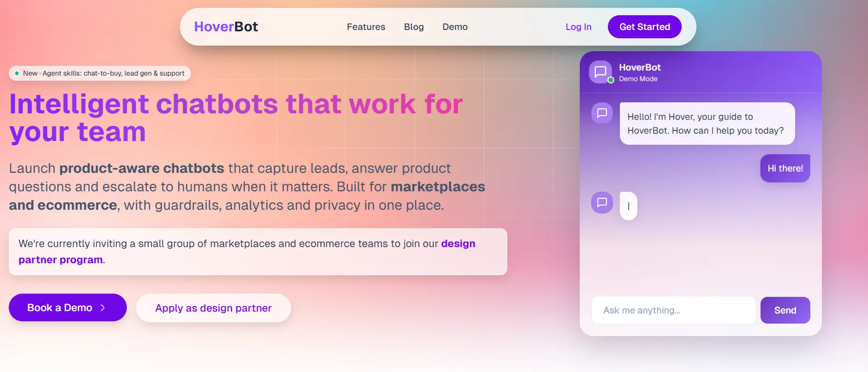Image resolution: width=868 pixels, height=372 pixels.
Task: Click the Hi there! message bubble
Action: click(x=785, y=168)
